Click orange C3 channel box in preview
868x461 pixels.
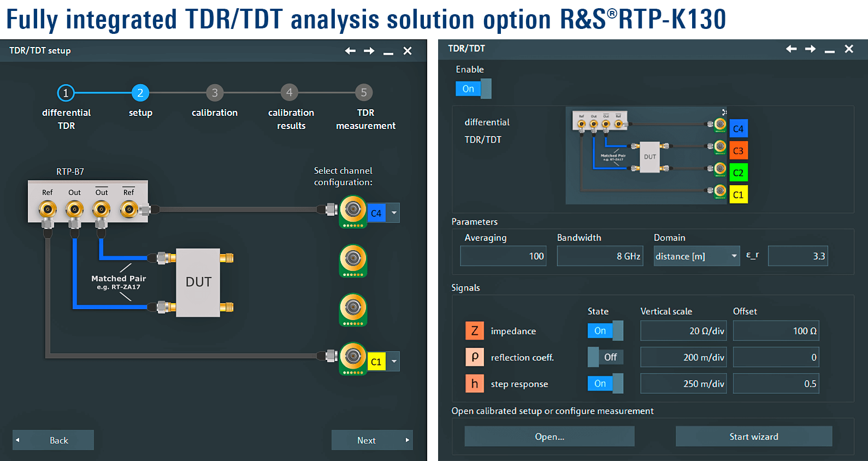coord(739,151)
